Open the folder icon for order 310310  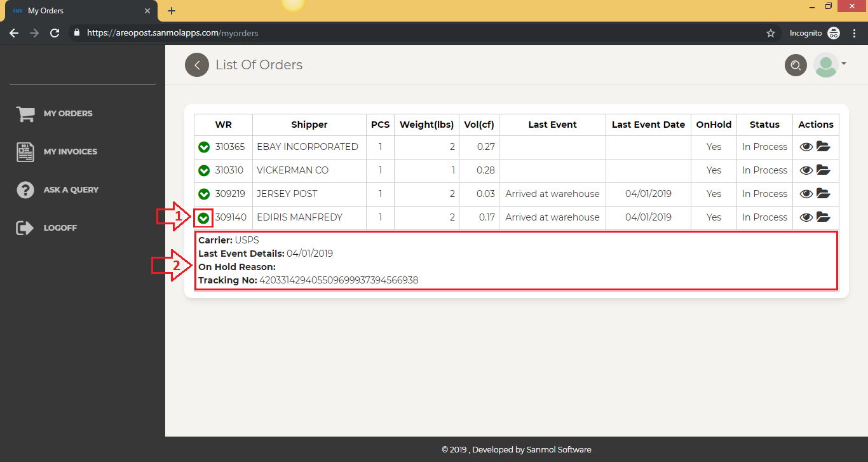[824, 170]
